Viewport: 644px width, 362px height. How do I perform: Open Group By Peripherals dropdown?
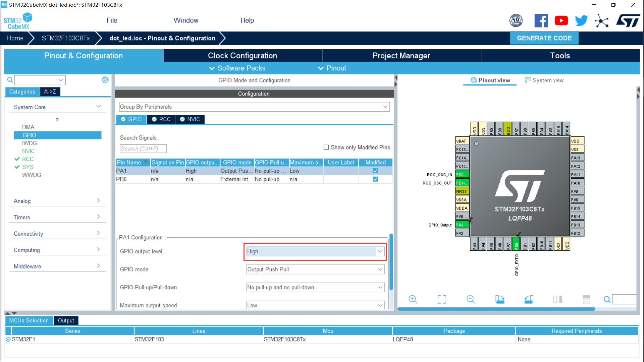point(254,107)
